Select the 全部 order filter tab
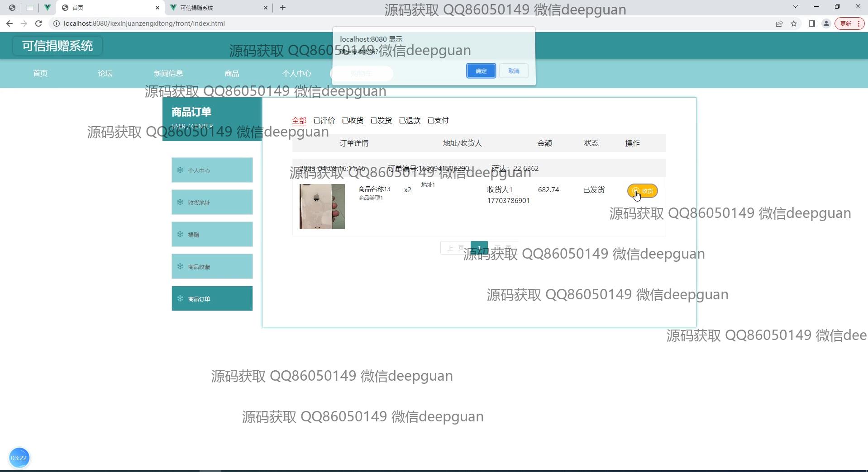868x472 pixels. coord(299,120)
